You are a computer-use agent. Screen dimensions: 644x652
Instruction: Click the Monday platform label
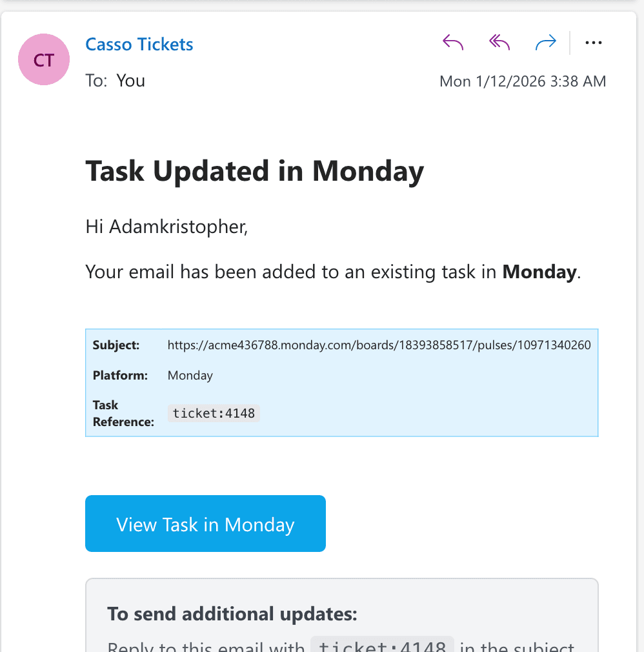pyautogui.click(x=190, y=375)
